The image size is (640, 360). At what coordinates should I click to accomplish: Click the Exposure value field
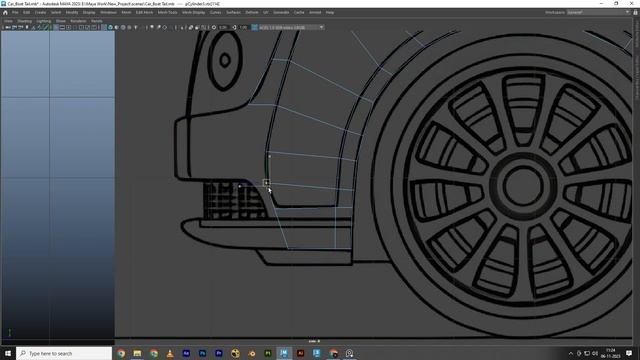coord(223,27)
